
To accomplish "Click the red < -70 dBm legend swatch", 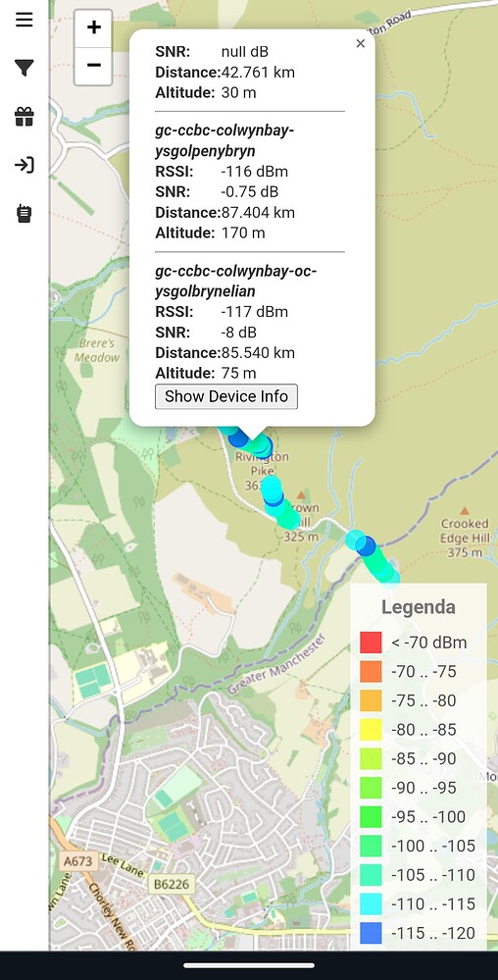I will [x=371, y=643].
